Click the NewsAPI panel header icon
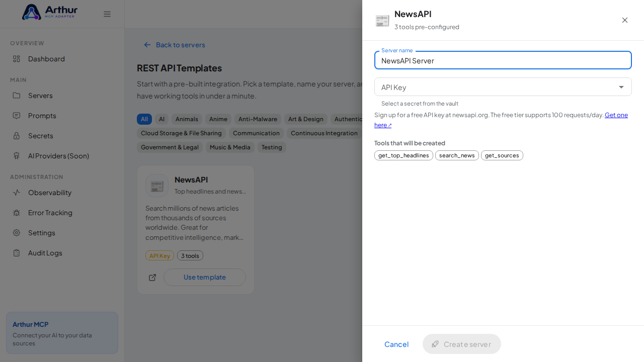This screenshot has width=644, height=362. [x=382, y=21]
